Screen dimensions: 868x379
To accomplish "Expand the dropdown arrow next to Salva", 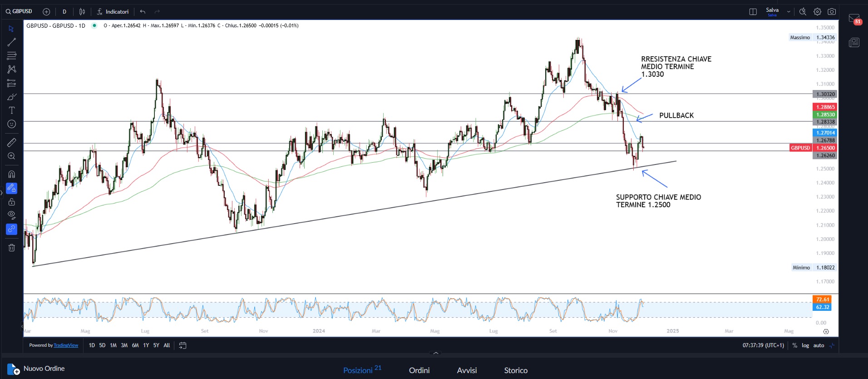I will point(789,12).
